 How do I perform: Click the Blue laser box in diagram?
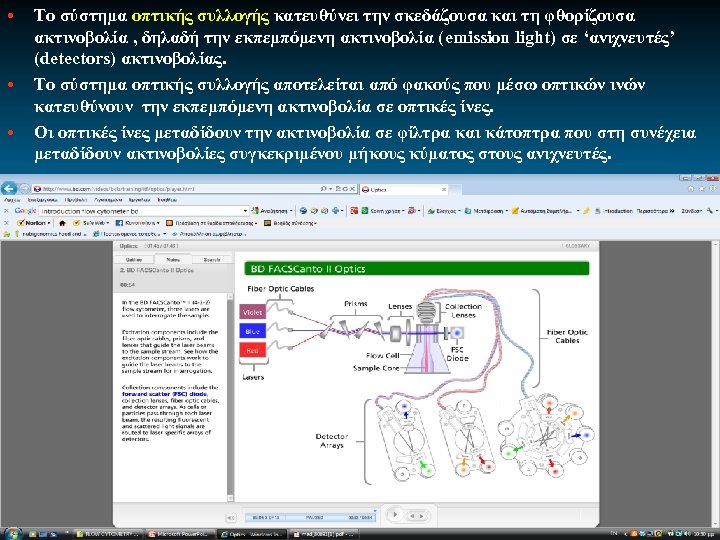coord(253,332)
